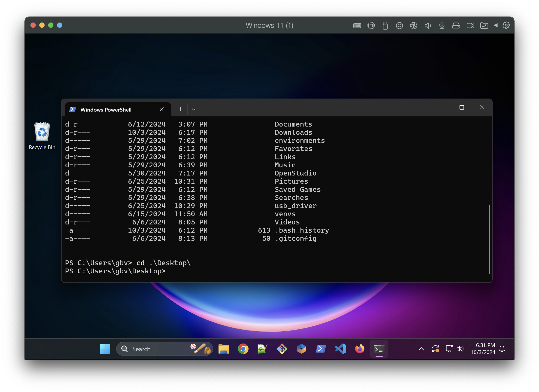
Task: Open the shared folder icon in the VM toolbar
Action: tap(484, 25)
